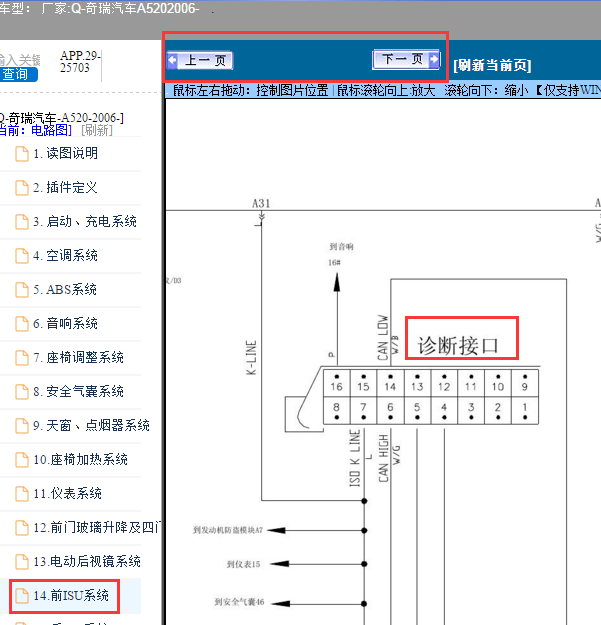Click APP.29-25703 text in sidebar
This screenshot has width=601, height=625.
(80, 62)
